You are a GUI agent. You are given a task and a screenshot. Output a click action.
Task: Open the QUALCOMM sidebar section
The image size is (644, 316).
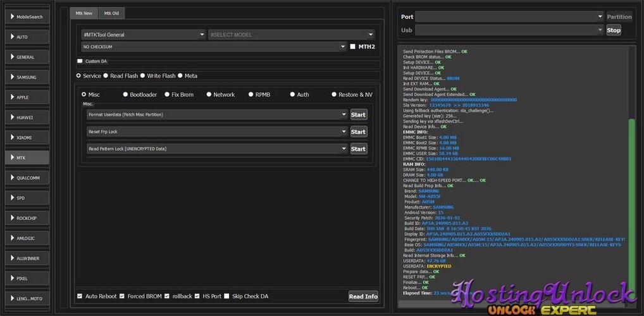pos(27,178)
